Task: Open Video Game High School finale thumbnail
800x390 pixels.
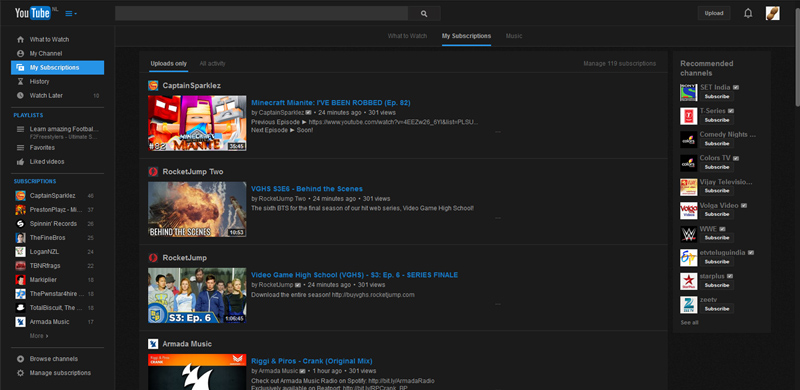Action: [x=197, y=296]
